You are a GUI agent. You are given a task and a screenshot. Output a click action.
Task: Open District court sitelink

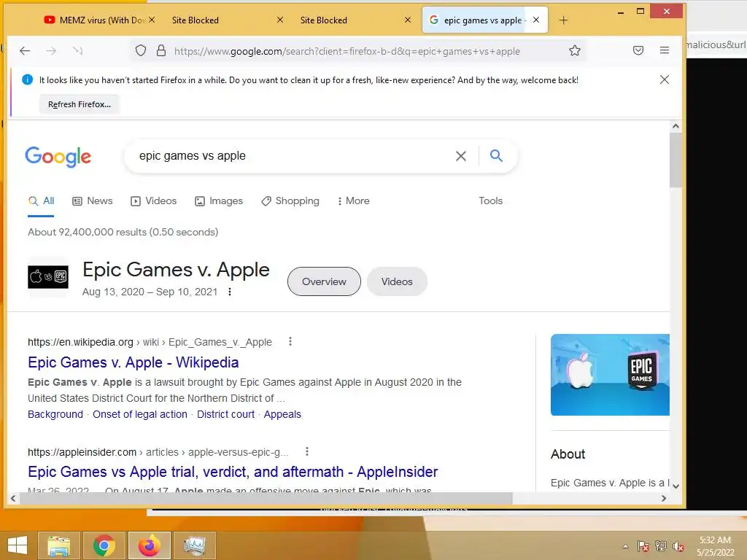tap(226, 414)
